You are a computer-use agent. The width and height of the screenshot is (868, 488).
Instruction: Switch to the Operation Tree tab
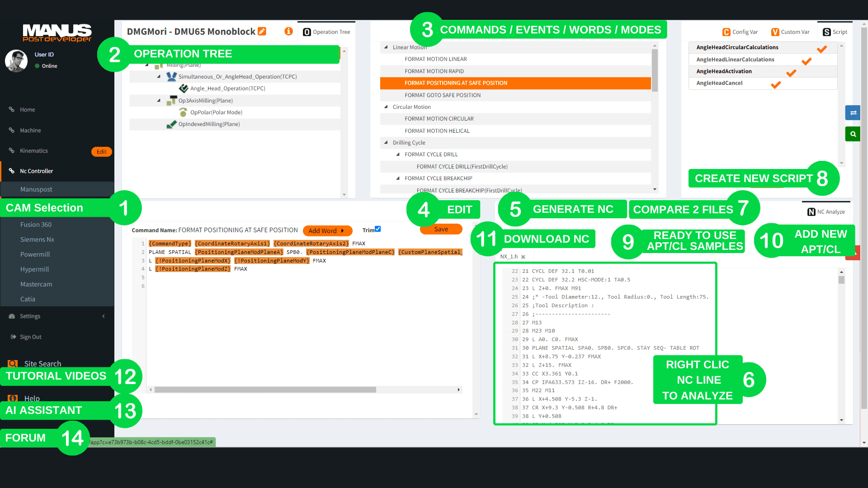tap(326, 32)
